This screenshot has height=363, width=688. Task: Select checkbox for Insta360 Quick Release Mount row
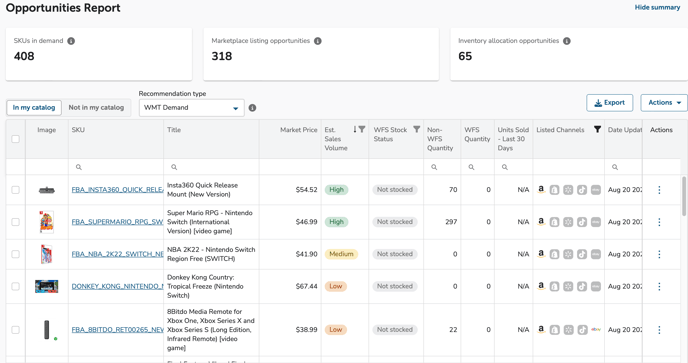tap(15, 190)
